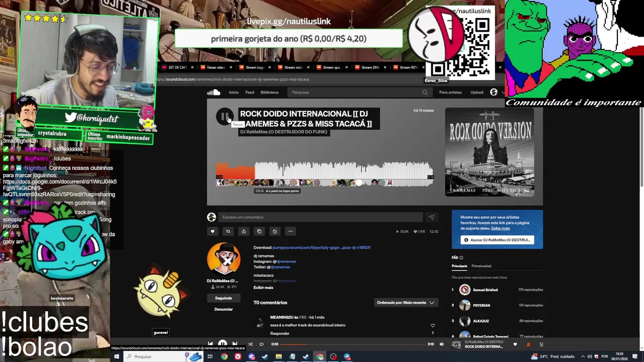The image size is (644, 362).
Task: Click 'Denunciar' under the artist profile
Action: tap(223, 309)
